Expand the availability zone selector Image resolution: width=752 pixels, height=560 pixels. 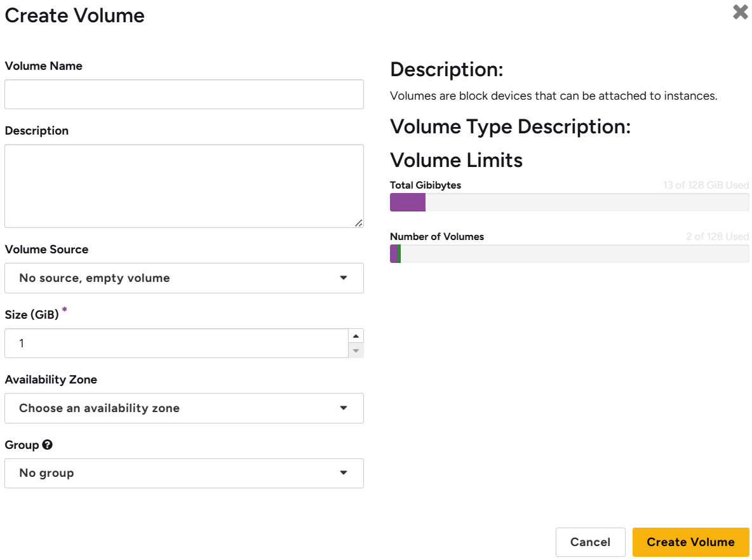(x=184, y=408)
